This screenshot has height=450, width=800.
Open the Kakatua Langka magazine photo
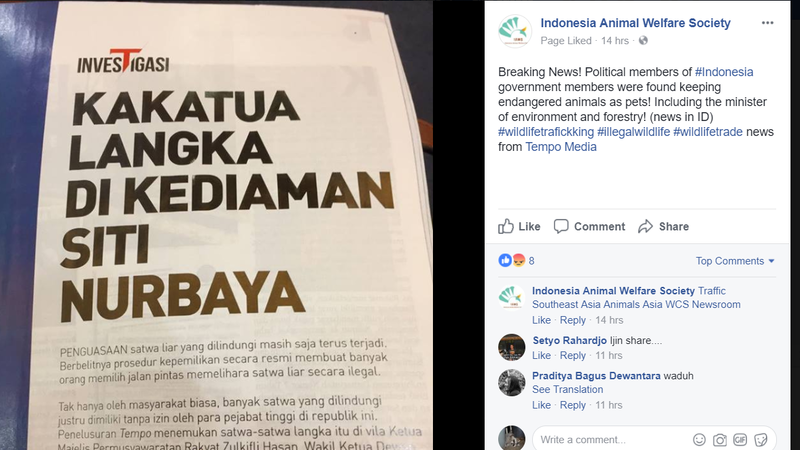(216, 225)
